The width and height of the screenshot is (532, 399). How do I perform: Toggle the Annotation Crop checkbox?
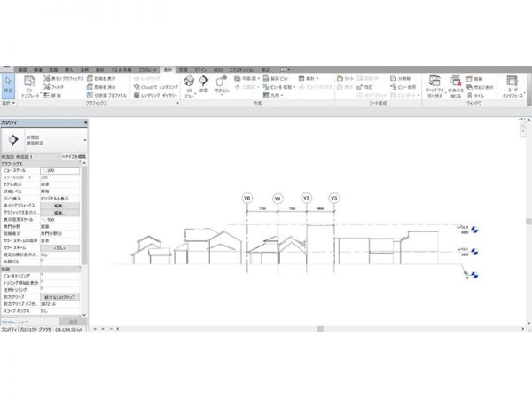pos(42,288)
